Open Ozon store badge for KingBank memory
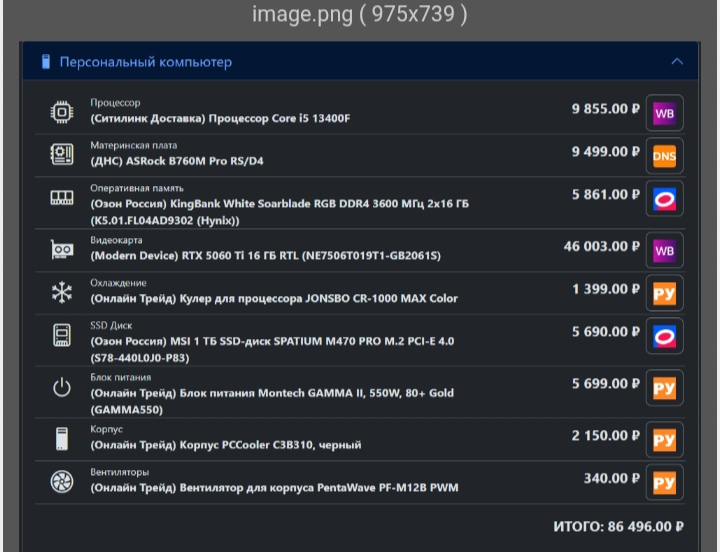The image size is (720, 552). pyautogui.click(x=664, y=199)
